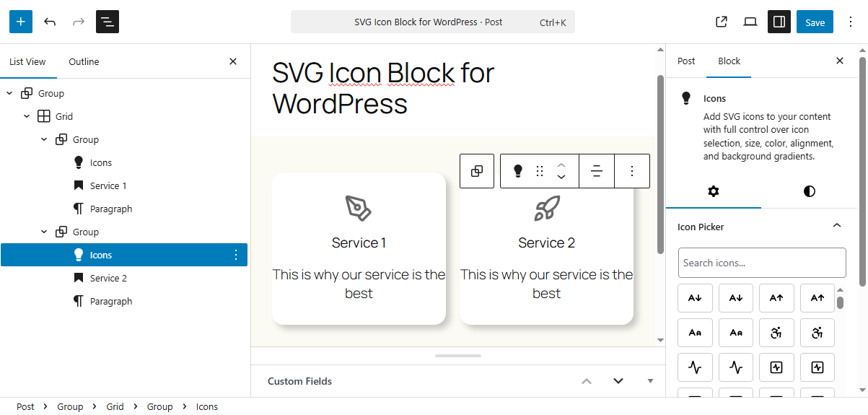Switch to the Outline tab
This screenshot has width=868, height=415.
point(84,61)
